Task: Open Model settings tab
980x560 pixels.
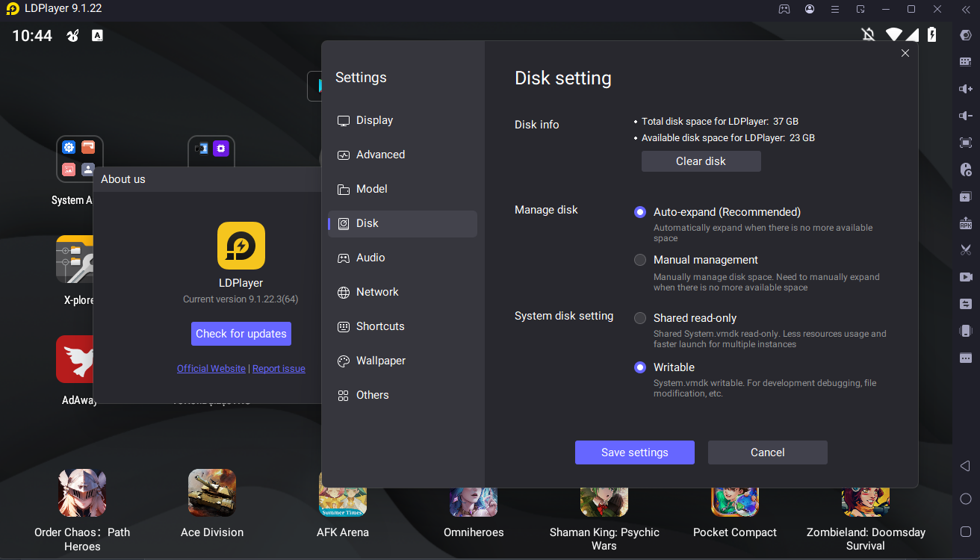Action: tap(403, 189)
